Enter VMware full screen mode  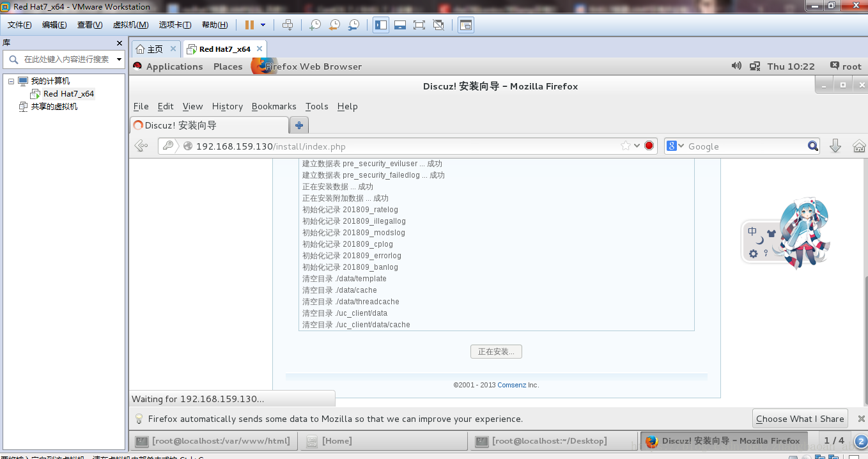[419, 25]
